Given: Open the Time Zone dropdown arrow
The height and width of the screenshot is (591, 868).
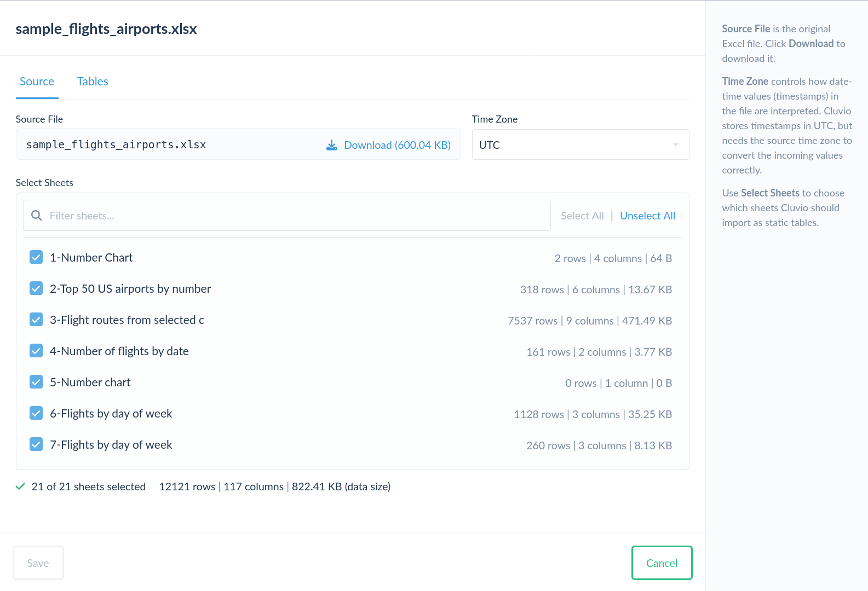Looking at the screenshot, I should 675,145.
